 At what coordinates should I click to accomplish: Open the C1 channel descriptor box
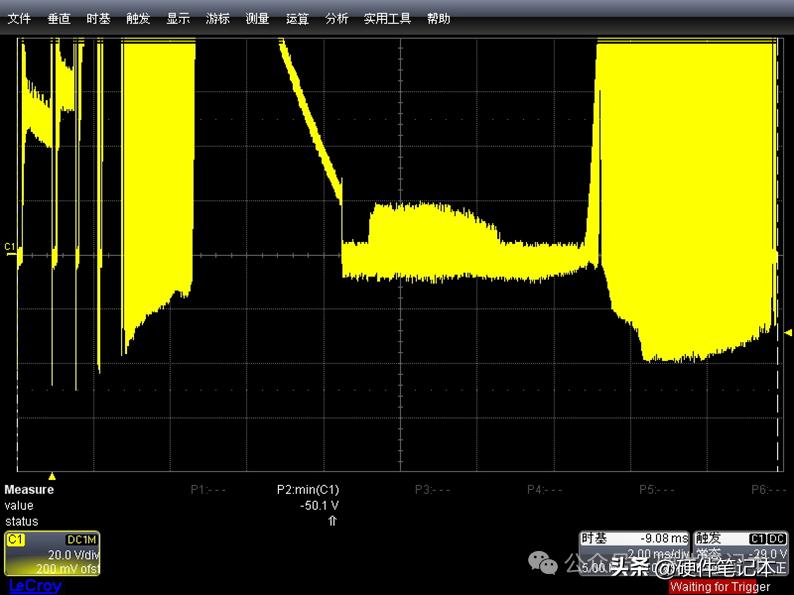click(52, 554)
